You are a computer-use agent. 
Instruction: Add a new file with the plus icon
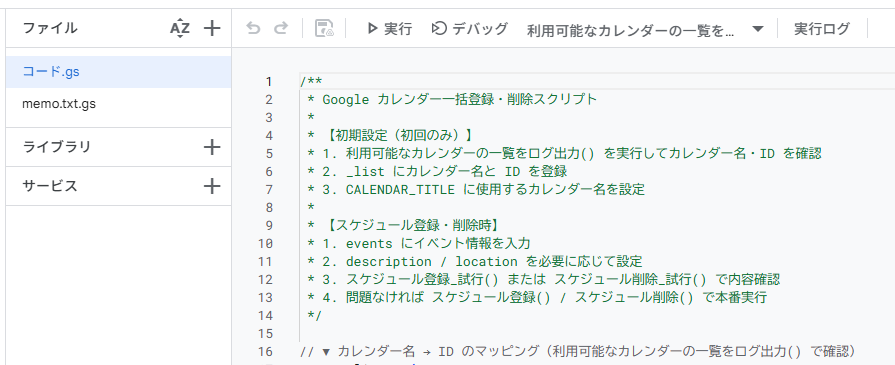click(212, 29)
